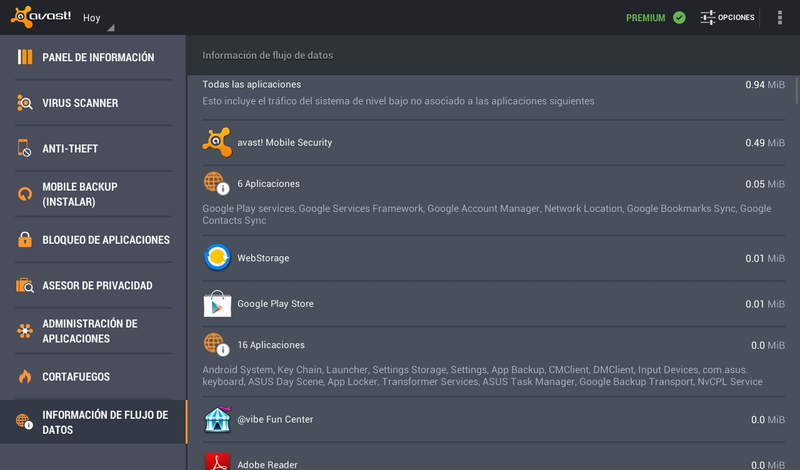Click the Android System app list text
Screen dimensions: 800x470
click(x=483, y=376)
